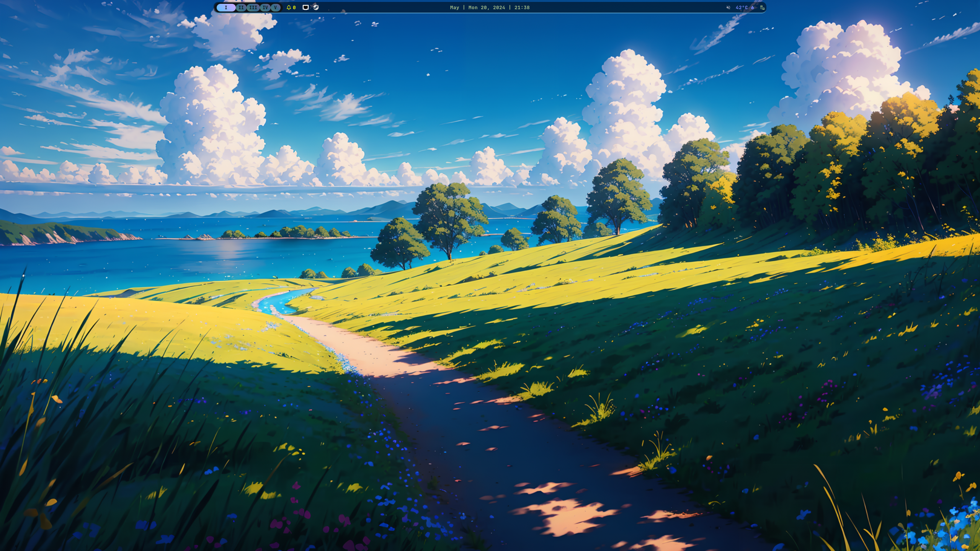Go to workspace IV
The width and height of the screenshot is (980, 551).
pos(265,7)
